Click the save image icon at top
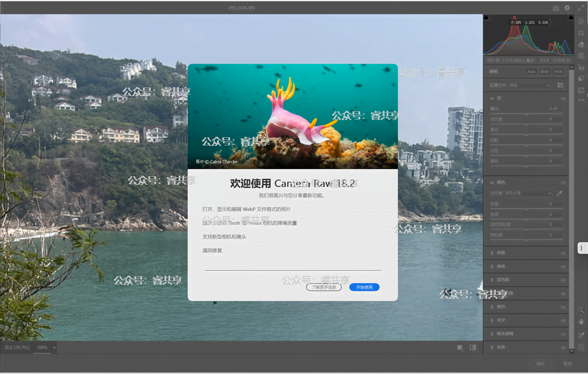This screenshot has height=374, width=588. [556, 8]
